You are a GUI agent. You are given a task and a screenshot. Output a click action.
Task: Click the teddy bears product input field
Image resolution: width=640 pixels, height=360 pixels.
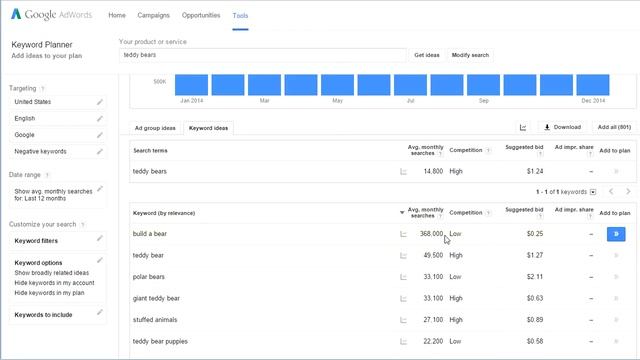[x=263, y=55]
